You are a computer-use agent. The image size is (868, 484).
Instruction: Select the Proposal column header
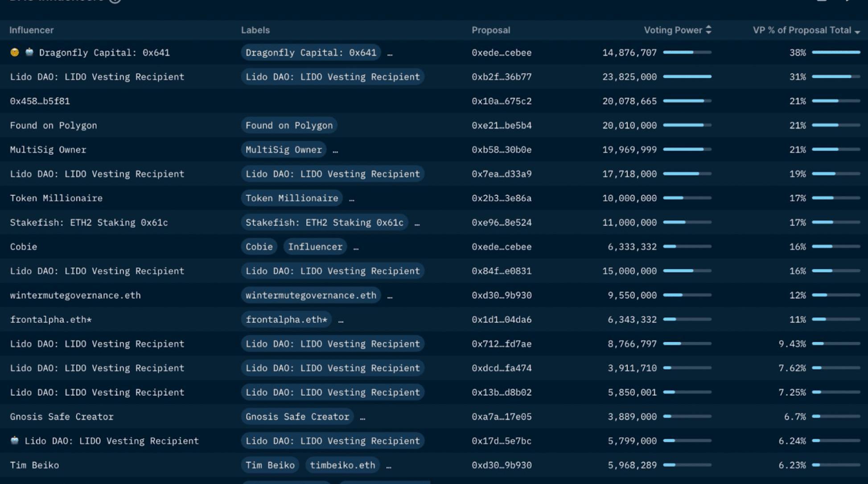point(491,30)
